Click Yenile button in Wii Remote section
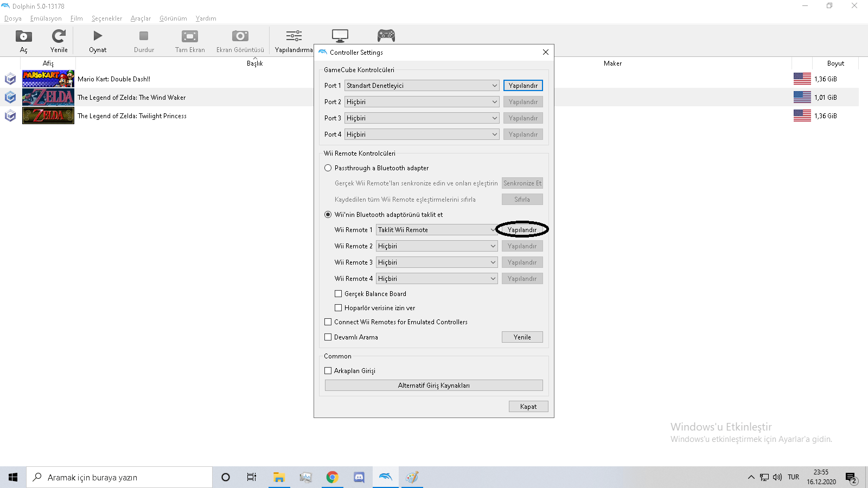Image resolution: width=868 pixels, height=488 pixels. [522, 337]
